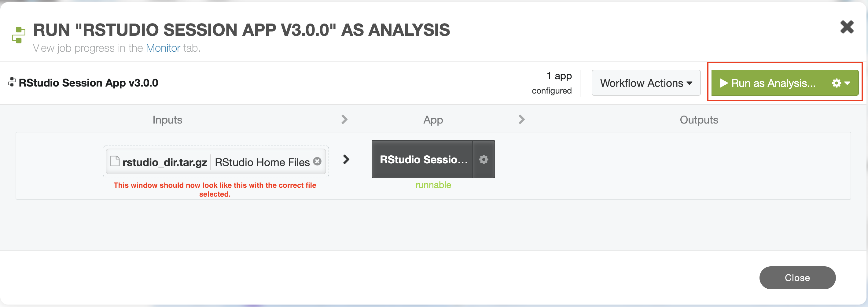This screenshot has width=868, height=307.
Task: Select the Outputs column header
Action: click(x=699, y=120)
